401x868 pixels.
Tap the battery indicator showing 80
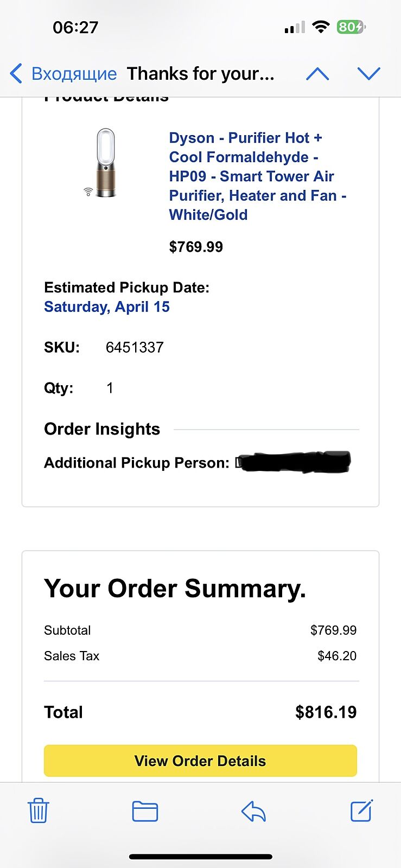coord(351,27)
